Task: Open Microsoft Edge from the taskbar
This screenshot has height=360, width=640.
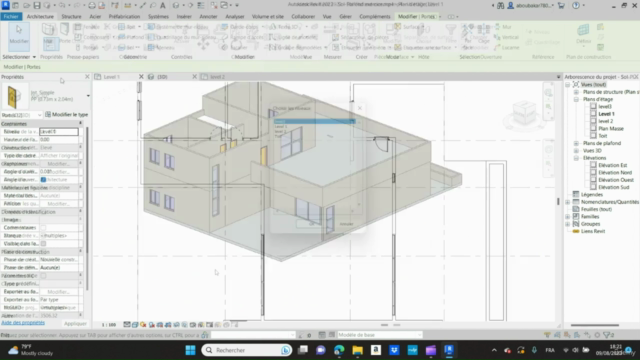Action: tap(339, 350)
